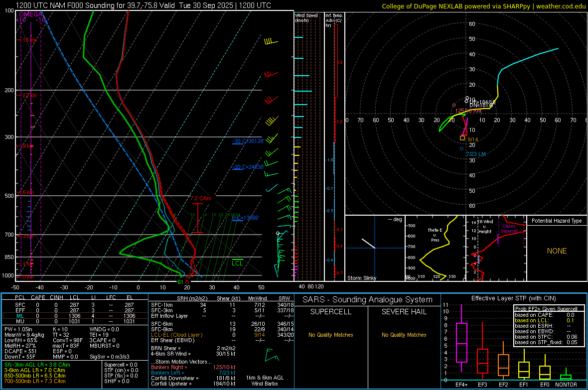Select the yellow 'based on LCL:' line
The width and height of the screenshot is (588, 390).
coord(545,320)
